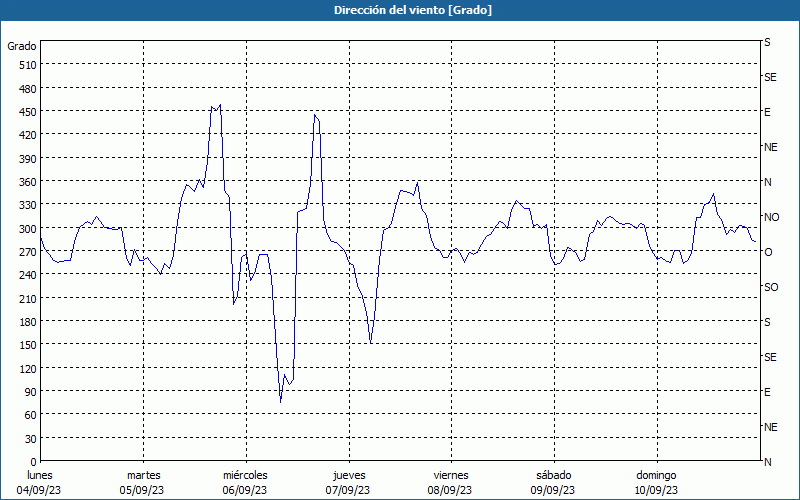Click the 210 degree axis label
This screenshot has height=500, width=800.
[x=28, y=298]
